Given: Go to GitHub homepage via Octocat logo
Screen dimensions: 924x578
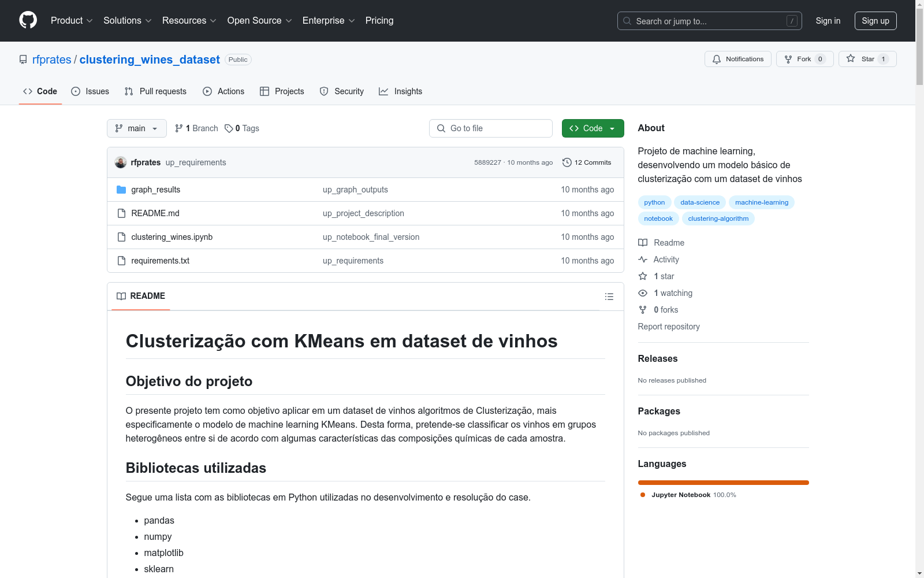Looking at the screenshot, I should [28, 20].
